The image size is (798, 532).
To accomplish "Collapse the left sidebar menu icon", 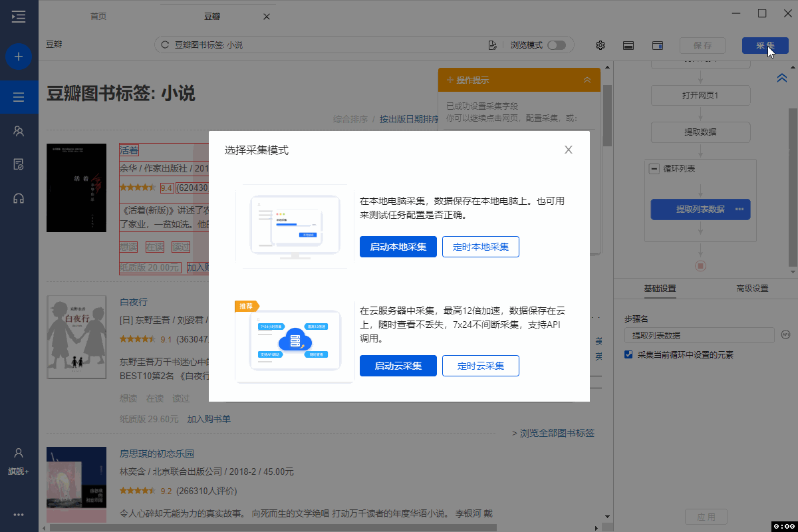I will pyautogui.click(x=19, y=17).
